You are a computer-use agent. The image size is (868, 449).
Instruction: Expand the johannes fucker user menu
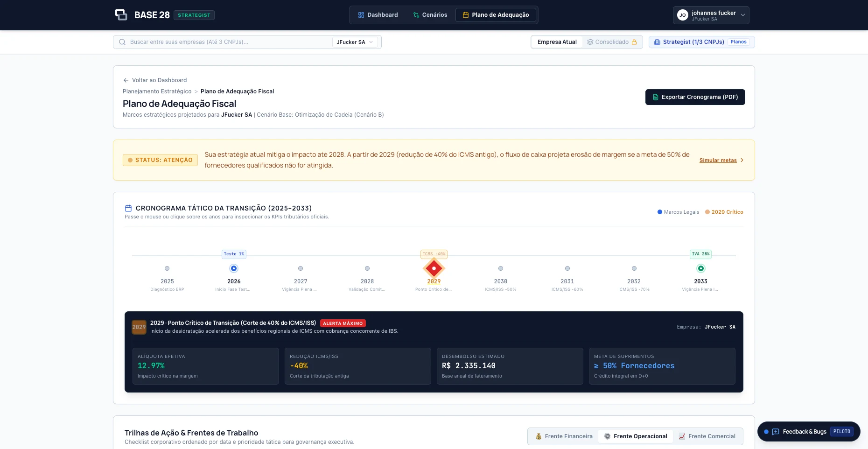711,15
